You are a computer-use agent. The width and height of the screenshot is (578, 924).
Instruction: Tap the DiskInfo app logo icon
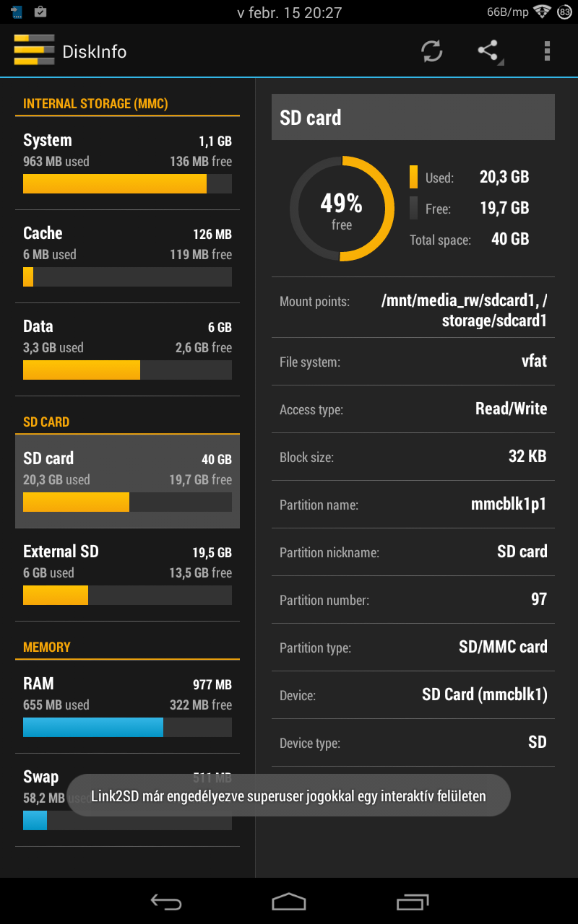pyautogui.click(x=34, y=50)
